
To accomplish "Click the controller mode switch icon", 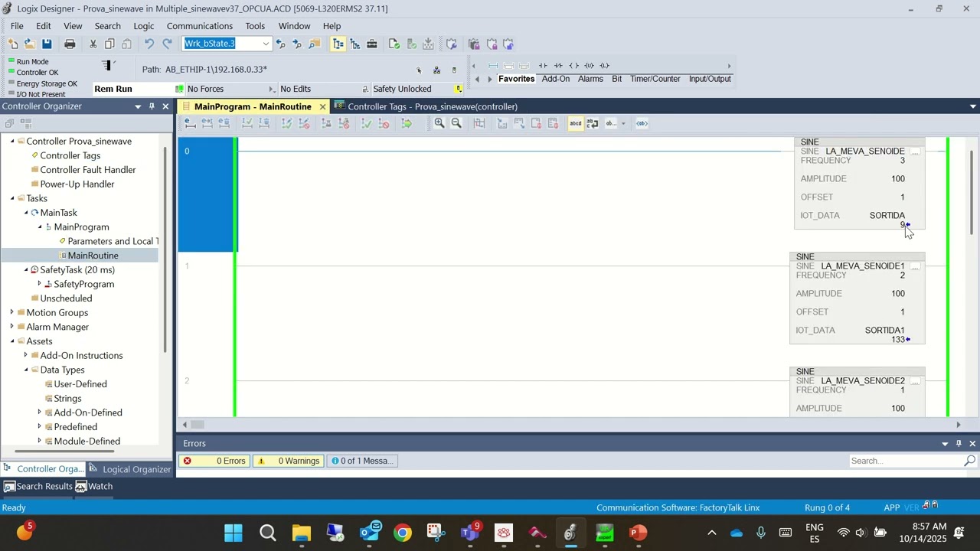I will click(x=107, y=65).
